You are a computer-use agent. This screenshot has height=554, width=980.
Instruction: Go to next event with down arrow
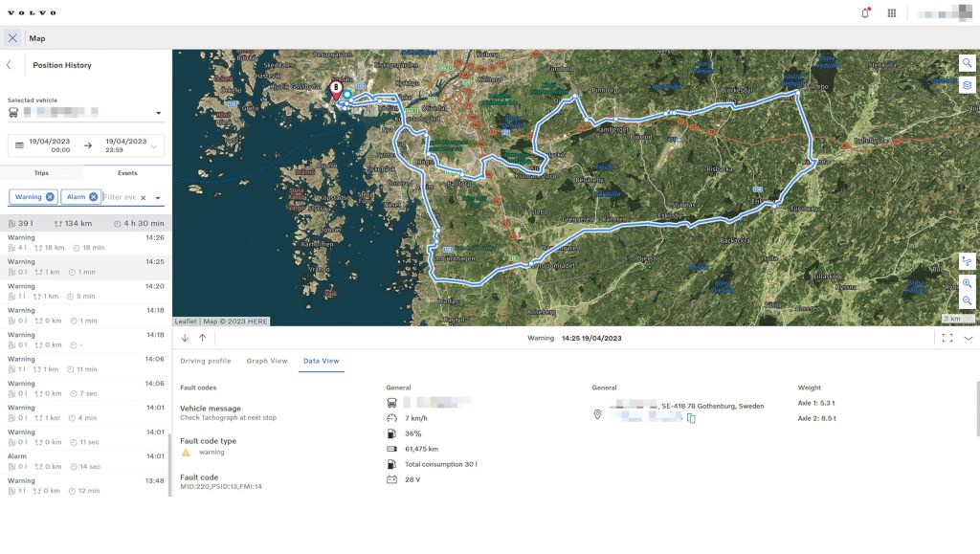point(185,338)
